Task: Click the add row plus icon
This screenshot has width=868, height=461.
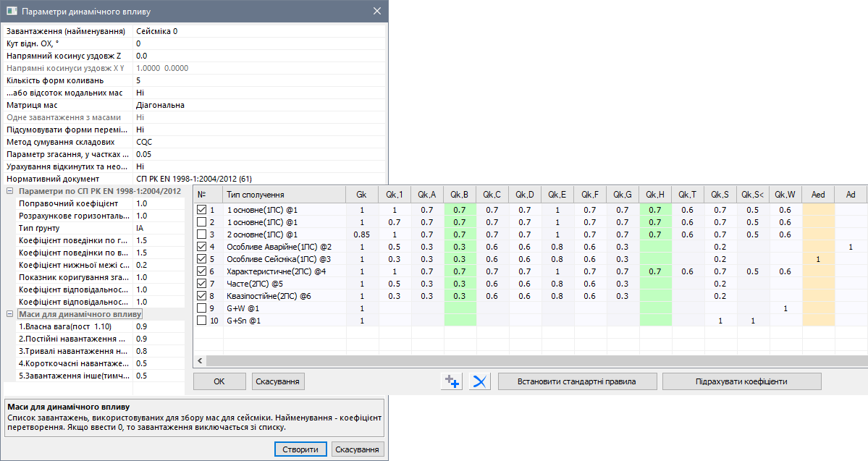Action: pos(452,381)
